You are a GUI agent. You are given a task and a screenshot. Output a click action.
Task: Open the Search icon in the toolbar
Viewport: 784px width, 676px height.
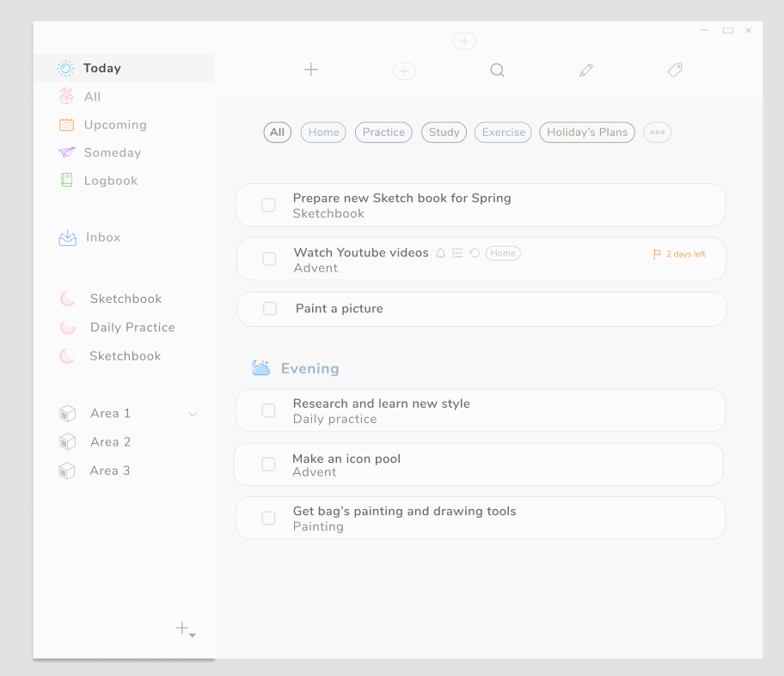(x=497, y=70)
